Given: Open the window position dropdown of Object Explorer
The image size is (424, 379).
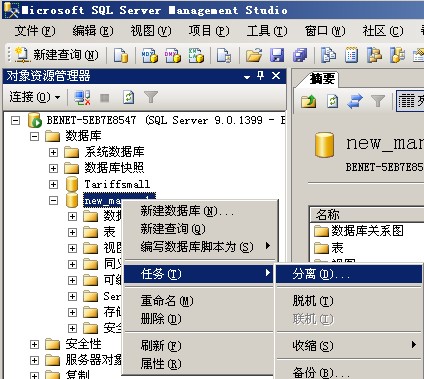Looking at the screenshot, I should [x=247, y=77].
